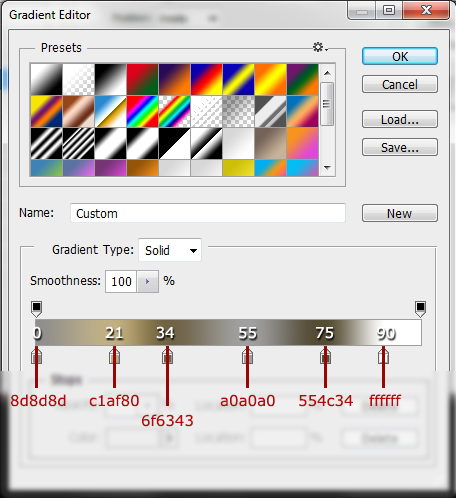Select the left opacity stop above gradient
The image size is (456, 498).
click(x=36, y=309)
